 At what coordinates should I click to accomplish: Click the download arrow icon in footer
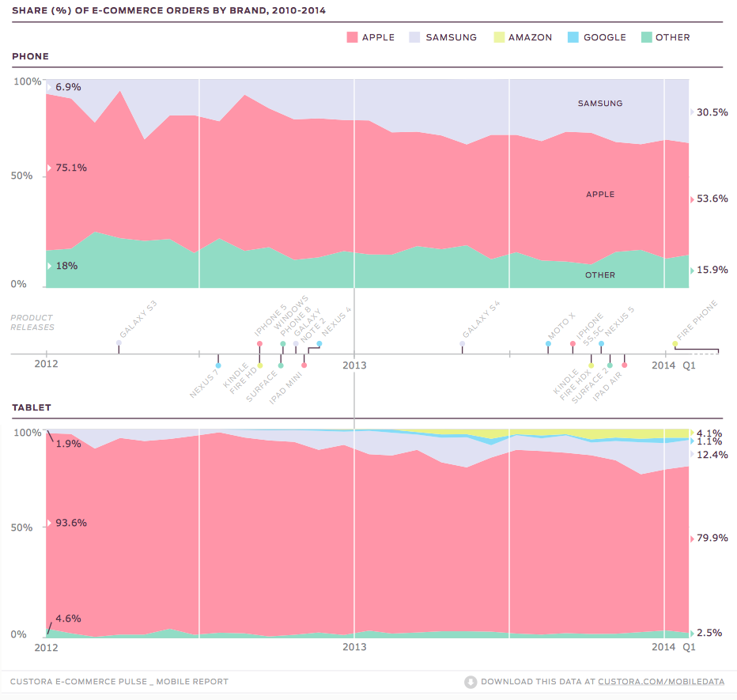point(471,681)
